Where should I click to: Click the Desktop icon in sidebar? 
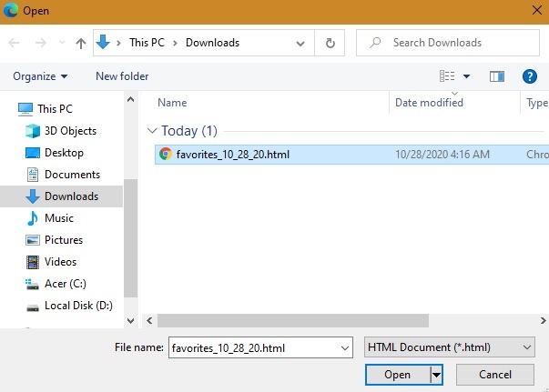coord(33,153)
